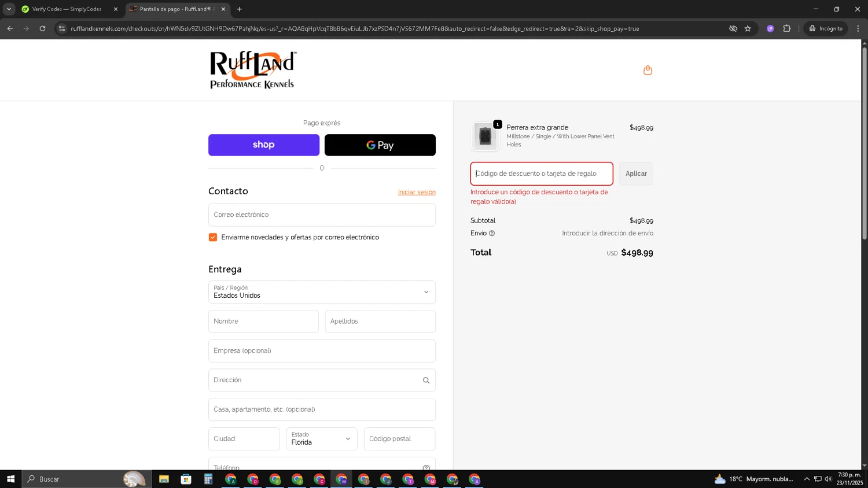Open Calculator from taskbar
Image resolution: width=868 pixels, height=488 pixels.
208,479
